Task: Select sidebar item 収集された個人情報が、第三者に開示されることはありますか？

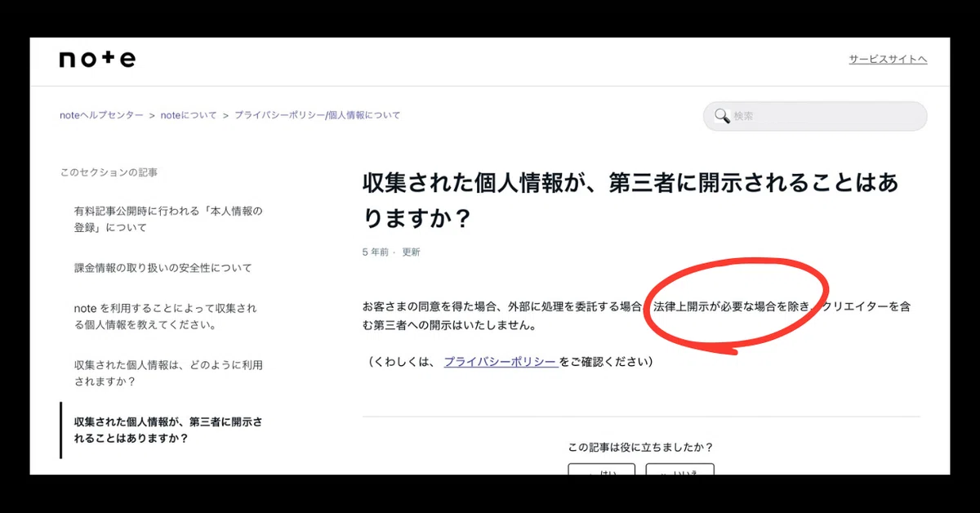Action: pos(168,430)
